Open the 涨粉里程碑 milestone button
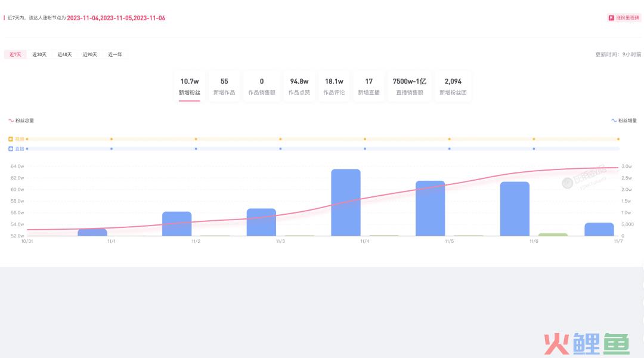The width and height of the screenshot is (644, 358). coord(624,18)
